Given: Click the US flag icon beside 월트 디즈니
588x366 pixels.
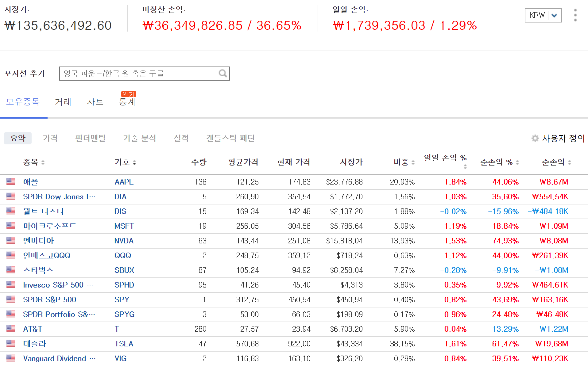Looking at the screenshot, I should [11, 211].
